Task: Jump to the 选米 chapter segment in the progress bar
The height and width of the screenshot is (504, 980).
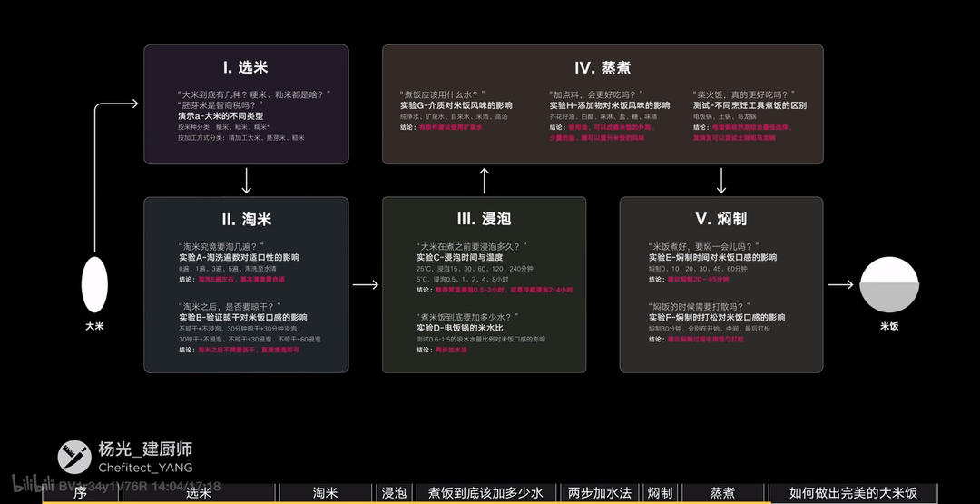Action: [x=199, y=493]
